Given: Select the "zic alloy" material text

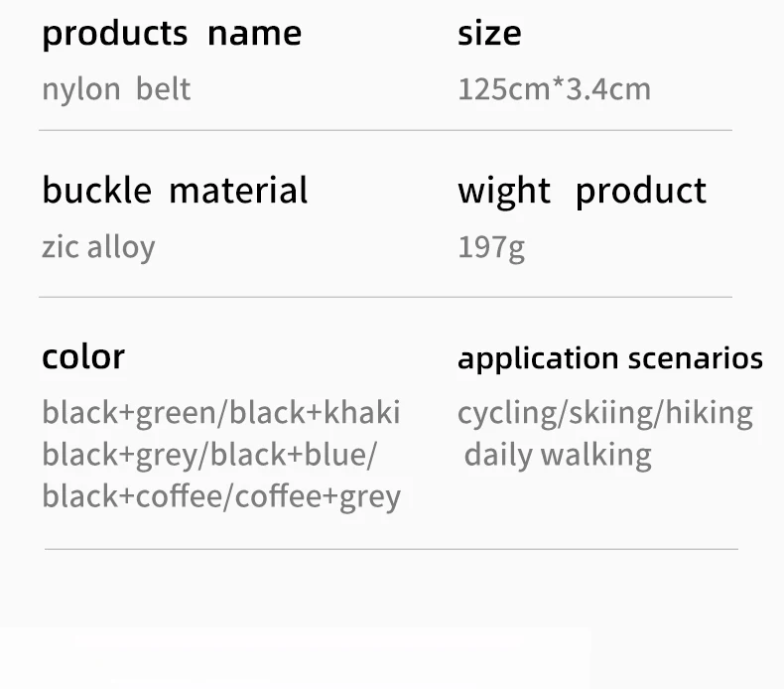Looking at the screenshot, I should tap(98, 246).
